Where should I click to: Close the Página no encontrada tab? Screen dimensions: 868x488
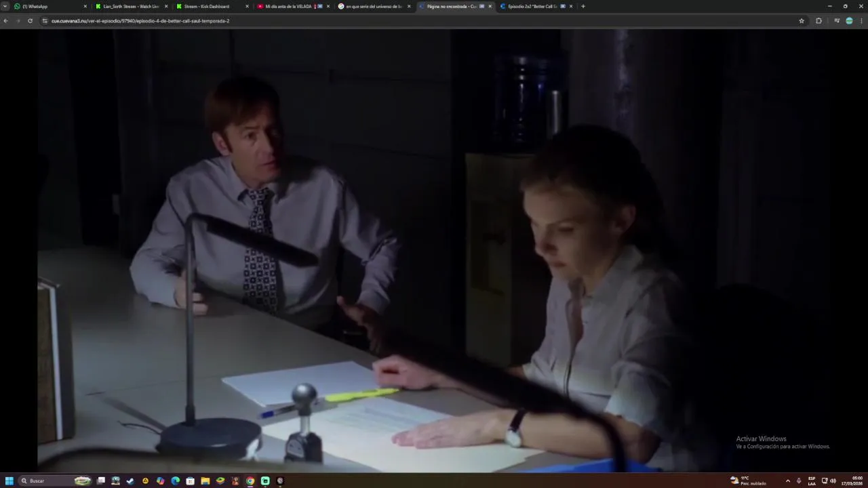[x=490, y=6]
